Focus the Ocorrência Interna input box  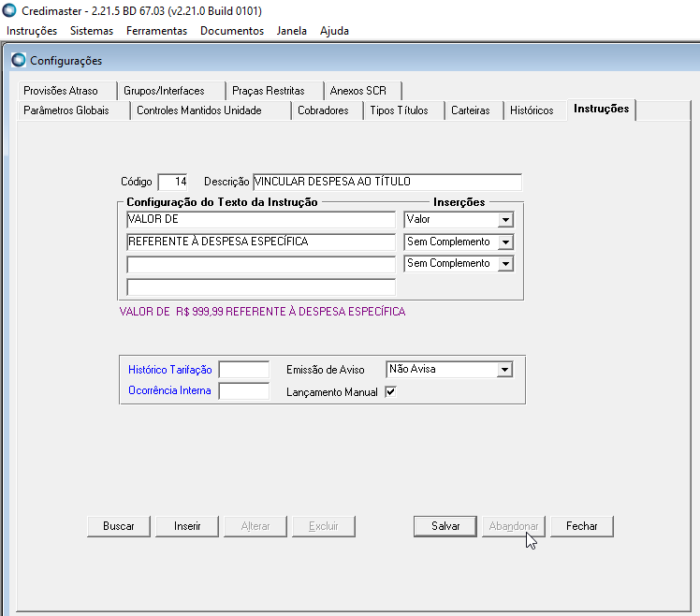[x=244, y=391]
